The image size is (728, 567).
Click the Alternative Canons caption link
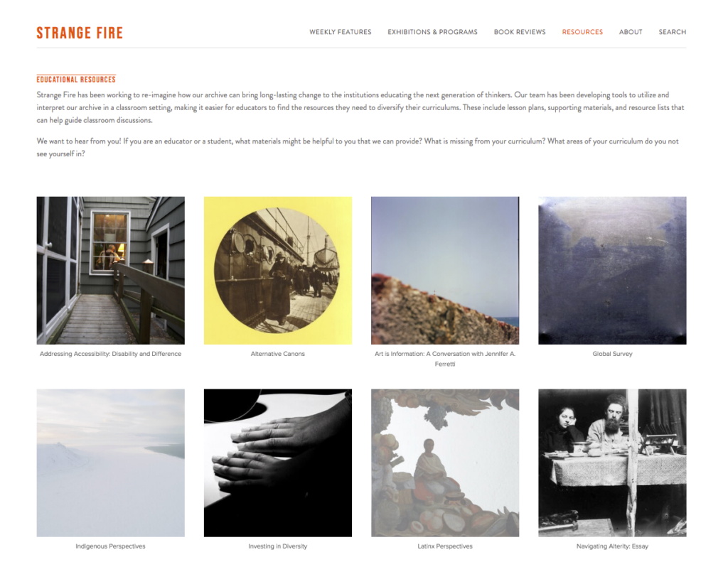pyautogui.click(x=278, y=354)
